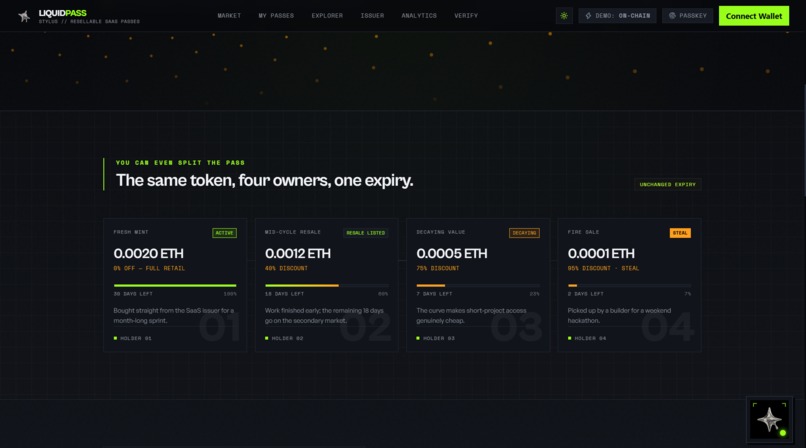Viewport: 806px width, 448px height.
Task: Open the floating star assistant widget
Action: coord(769,420)
